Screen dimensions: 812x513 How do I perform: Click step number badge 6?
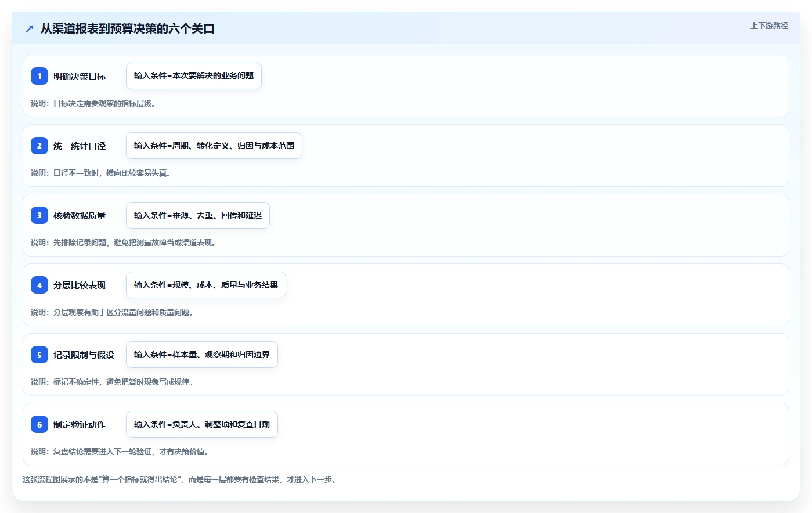coord(39,424)
